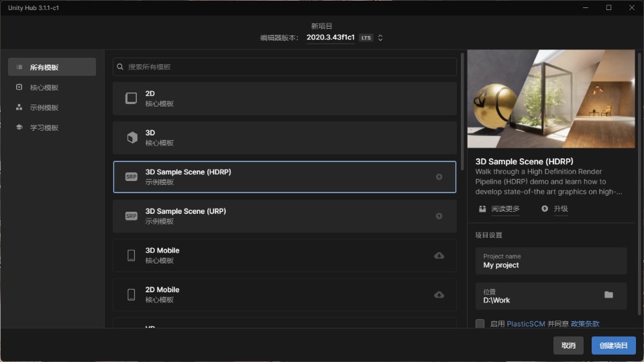Click upgrade arrow icon on HDRP template row
Screen dimensions: 644x362
[439, 177]
